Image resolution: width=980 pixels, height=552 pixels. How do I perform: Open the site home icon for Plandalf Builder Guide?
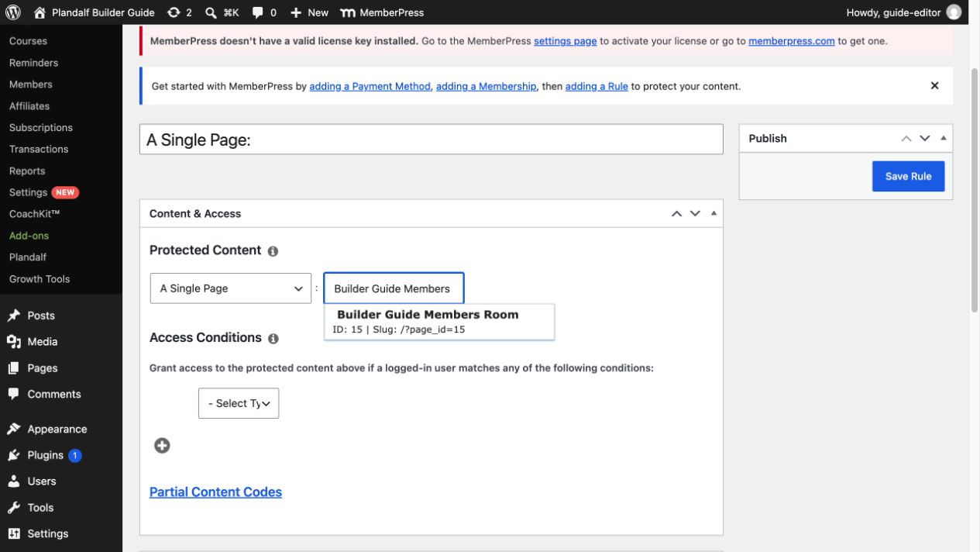click(x=40, y=12)
